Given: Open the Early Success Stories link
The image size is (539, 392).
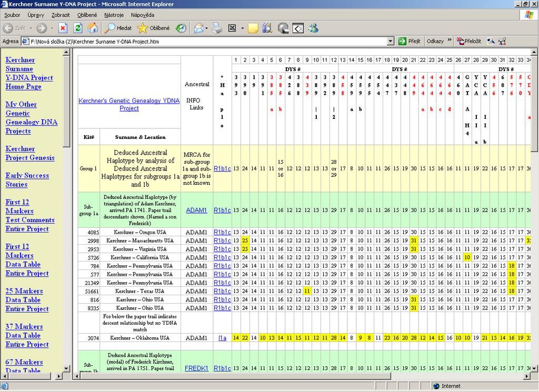Looking at the screenshot, I should (x=27, y=179).
